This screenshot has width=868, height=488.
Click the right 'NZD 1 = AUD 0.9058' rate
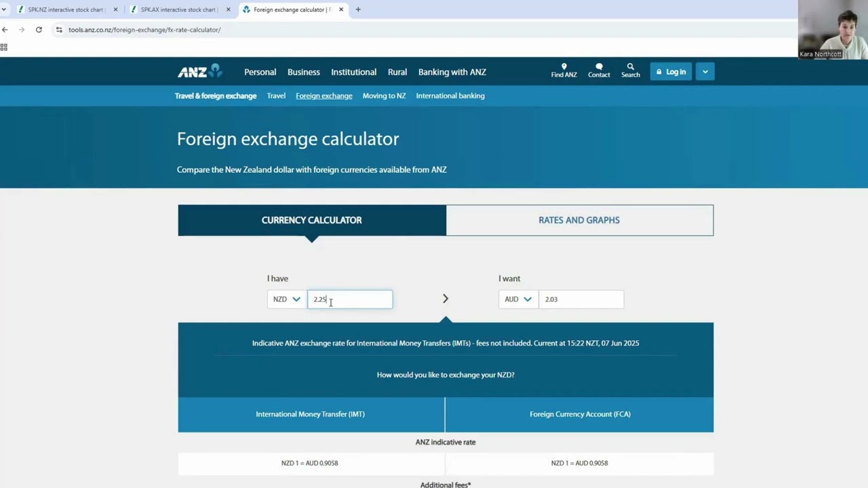[580, 463]
